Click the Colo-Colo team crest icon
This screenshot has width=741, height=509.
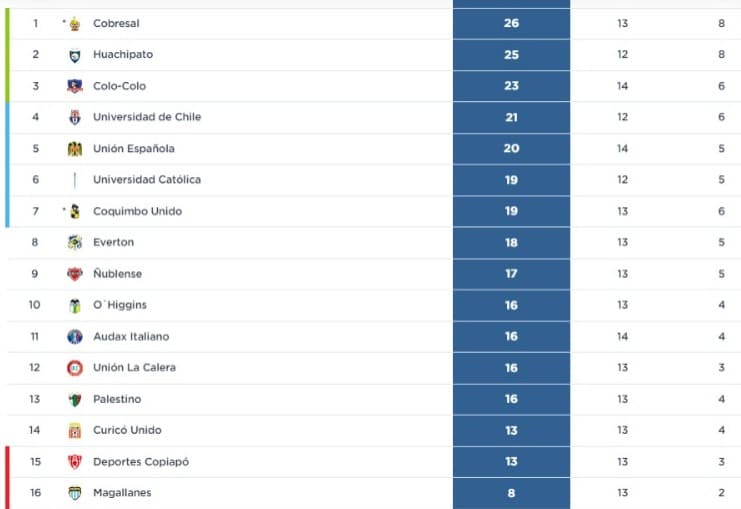click(75, 86)
